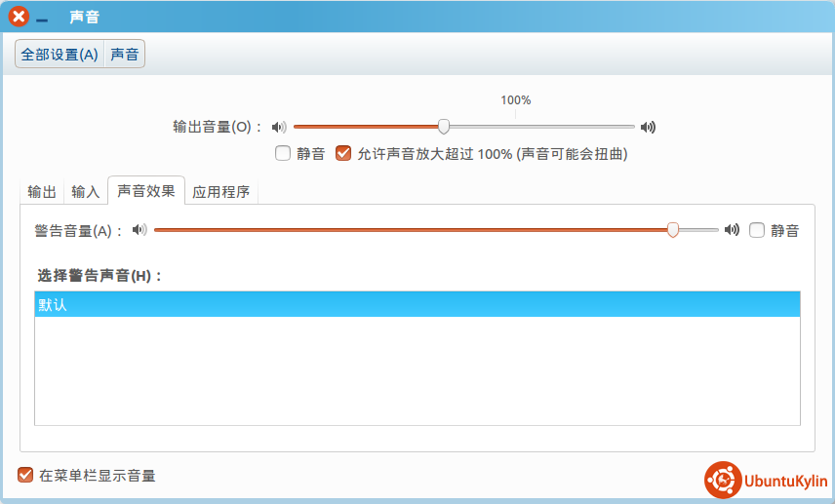The image size is (835, 504).
Task: Select the 声音效果 tab
Action: click(x=146, y=190)
